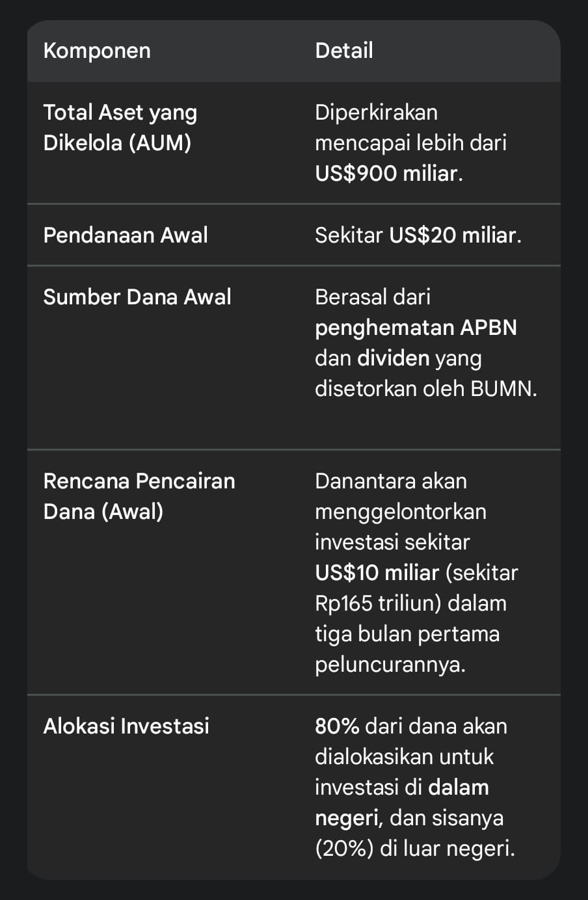Screen dimensions: 588x900
Task: Click the bold US$10 miliar figure
Action: [377, 572]
